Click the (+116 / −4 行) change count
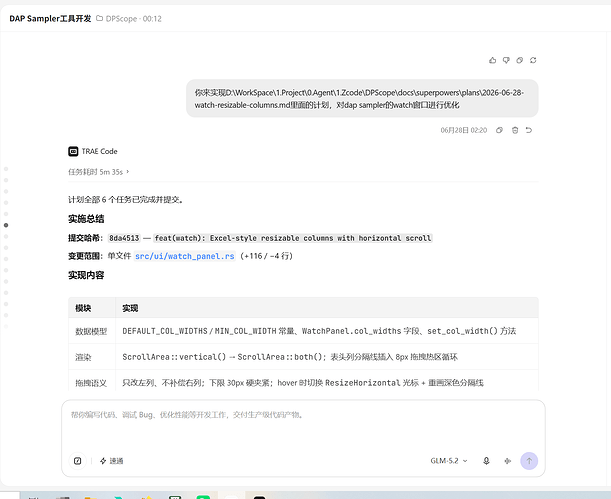Image resolution: width=611 pixels, height=499 pixels. (267, 256)
